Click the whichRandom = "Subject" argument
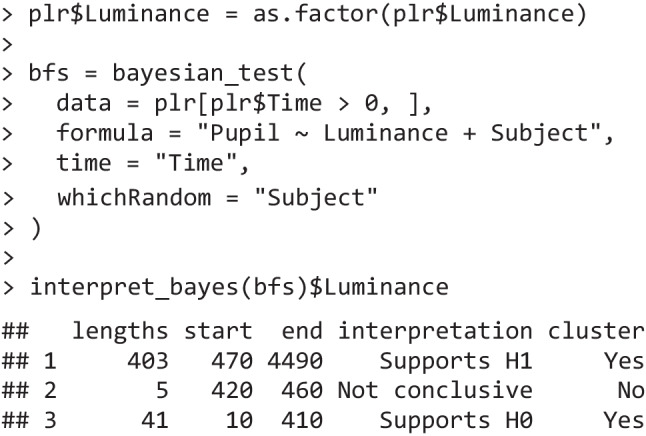646x436 pixels. pyautogui.click(x=217, y=198)
